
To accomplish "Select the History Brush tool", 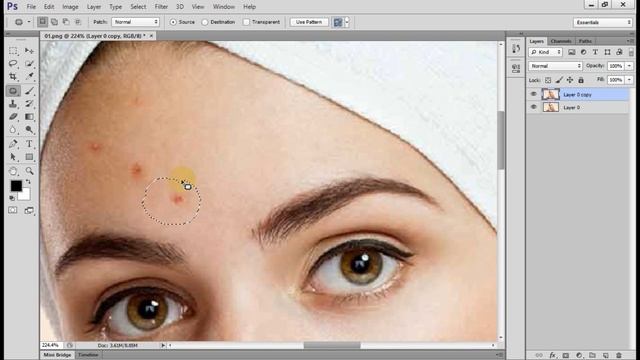I will click(29, 104).
